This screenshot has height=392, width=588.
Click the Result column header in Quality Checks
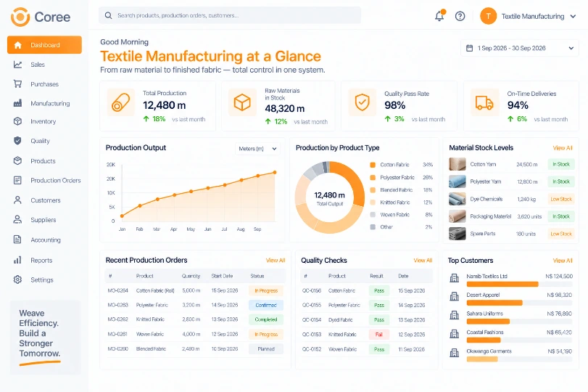(x=376, y=276)
